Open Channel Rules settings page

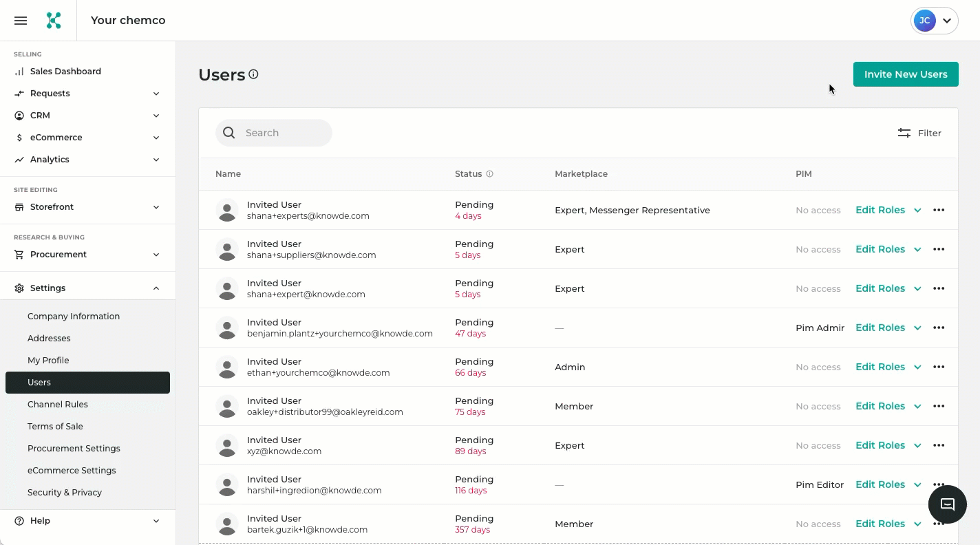coord(58,405)
